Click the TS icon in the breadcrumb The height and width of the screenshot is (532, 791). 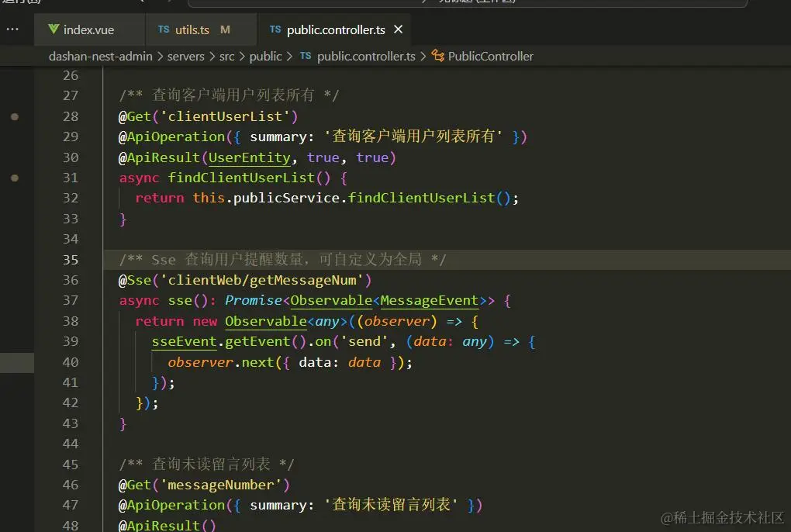pyautogui.click(x=306, y=56)
